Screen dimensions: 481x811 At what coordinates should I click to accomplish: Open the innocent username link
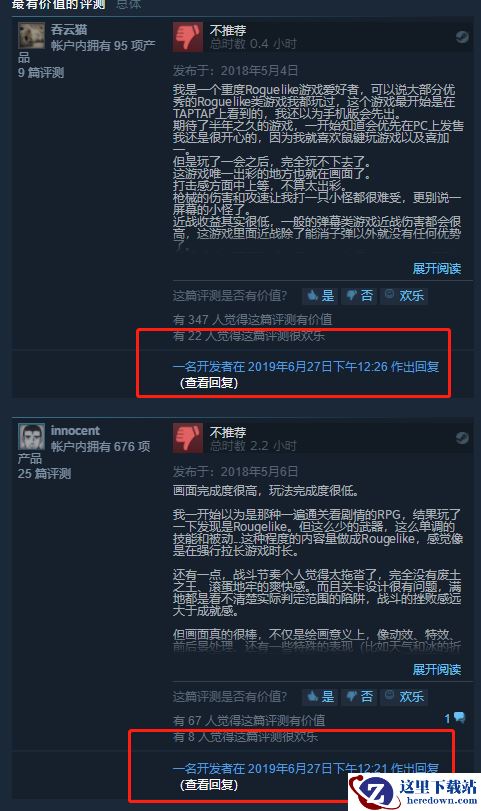(x=75, y=430)
